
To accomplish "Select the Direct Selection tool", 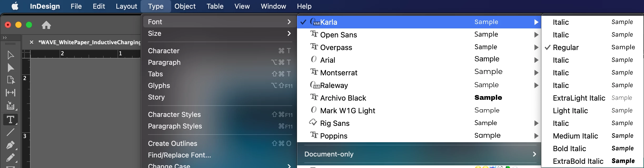I will (x=11, y=68).
